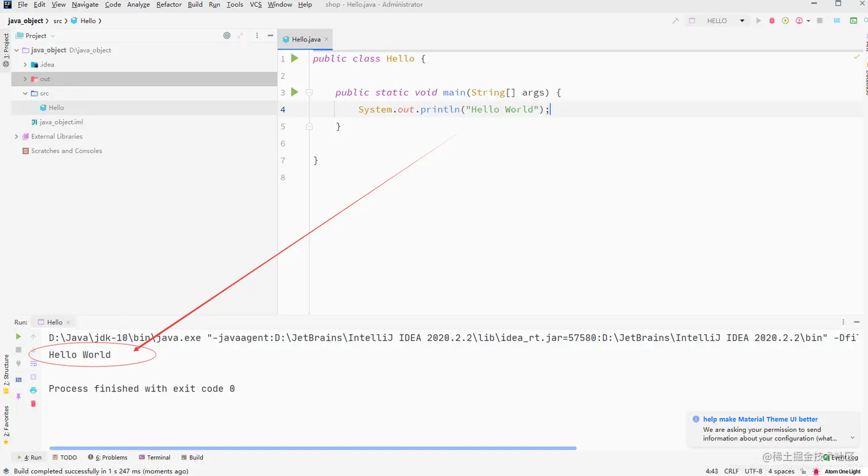Open the Tools menu
The image size is (868, 476).
pos(235,5)
